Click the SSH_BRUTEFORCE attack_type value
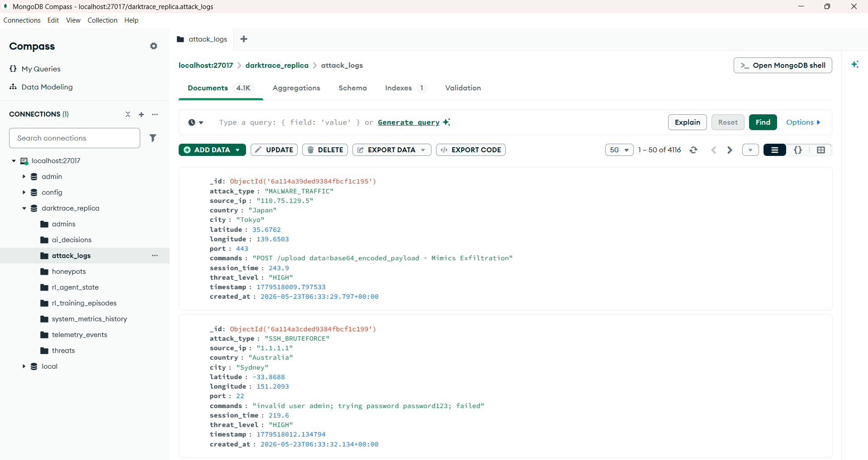 tap(297, 338)
